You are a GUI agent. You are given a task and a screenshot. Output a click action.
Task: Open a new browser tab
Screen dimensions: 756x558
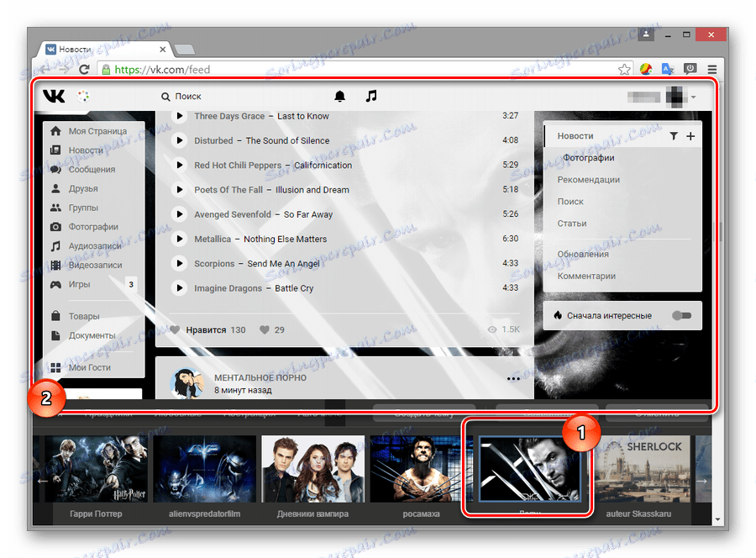coord(184,50)
